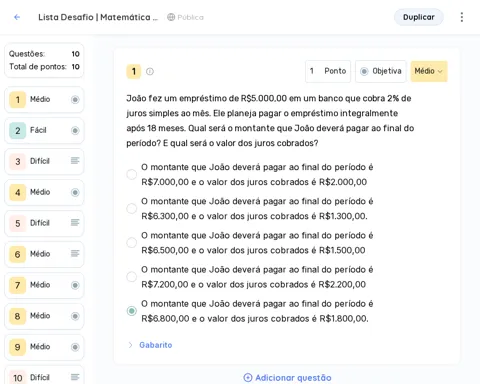This screenshot has width=480, height=384.
Task: Click the yellow number 4 badge in sidebar
Action: click(x=18, y=192)
